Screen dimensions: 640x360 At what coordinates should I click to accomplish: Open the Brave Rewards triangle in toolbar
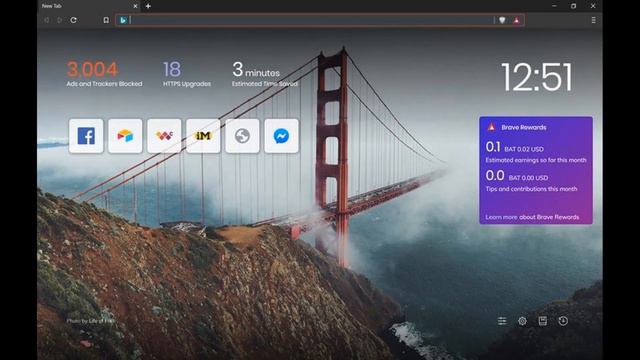[516, 20]
